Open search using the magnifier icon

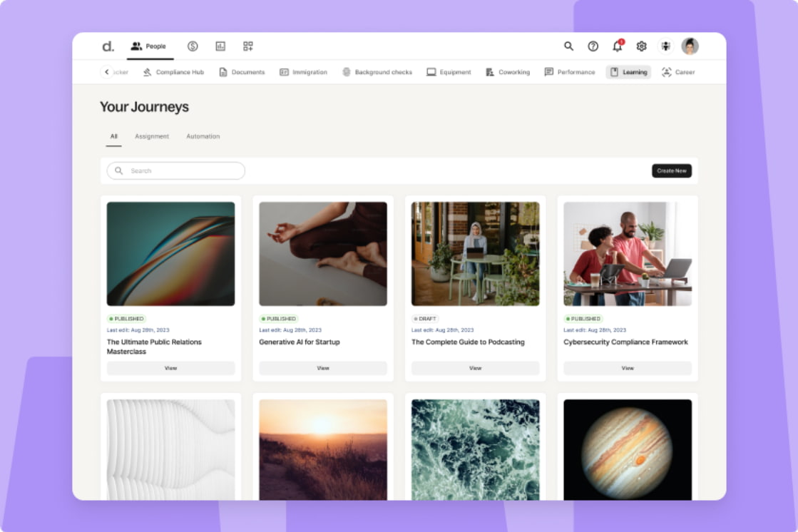click(x=568, y=46)
